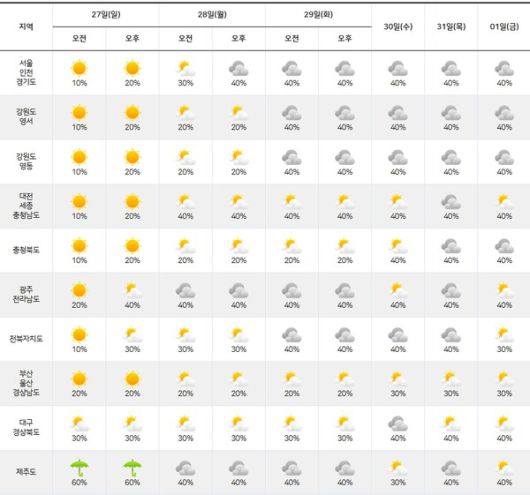Click cloudy icon for 강원도 영동 29일 오전
The image size is (530, 495).
click(292, 158)
